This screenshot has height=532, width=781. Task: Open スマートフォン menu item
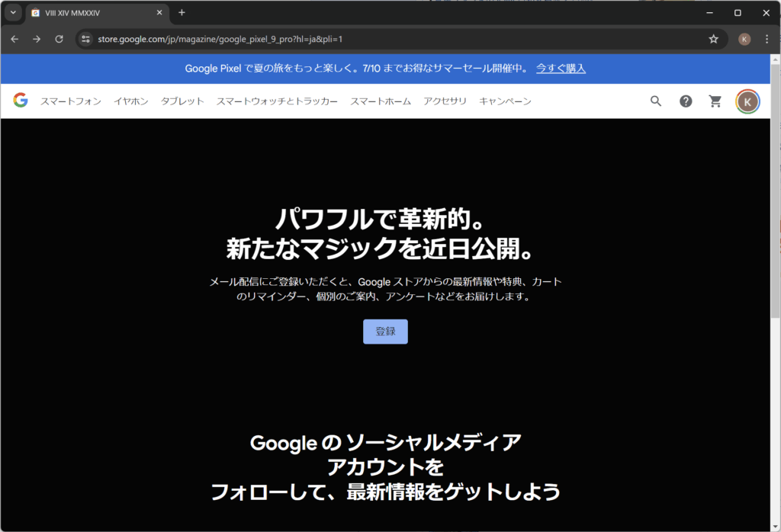[x=71, y=101]
